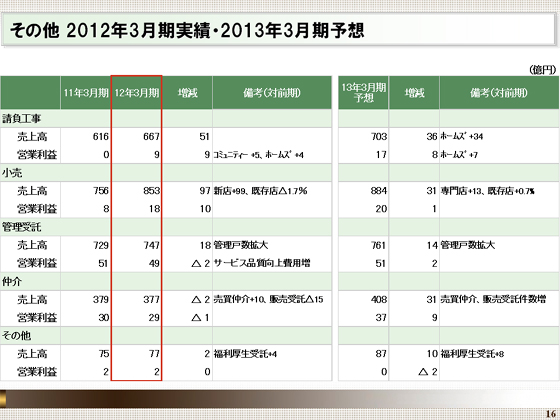560x420 pixels.
Task: Select the note 売買仲介+10、販売受託△15
Action: pyautogui.click(x=268, y=299)
